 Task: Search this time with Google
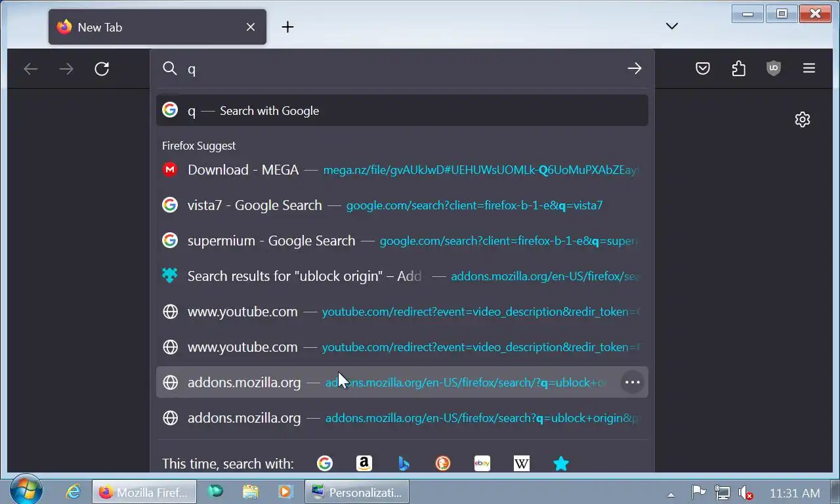pos(324,463)
